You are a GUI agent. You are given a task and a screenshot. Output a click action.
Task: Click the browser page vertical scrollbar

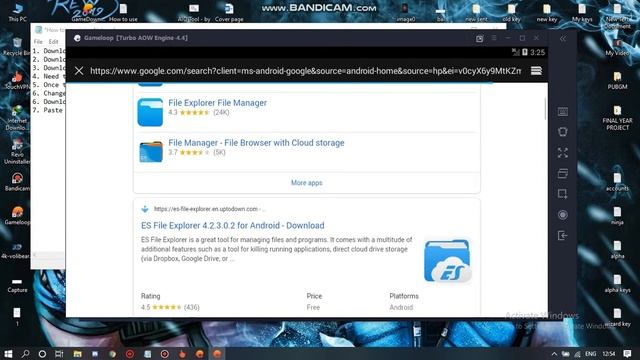pyautogui.click(x=545, y=109)
